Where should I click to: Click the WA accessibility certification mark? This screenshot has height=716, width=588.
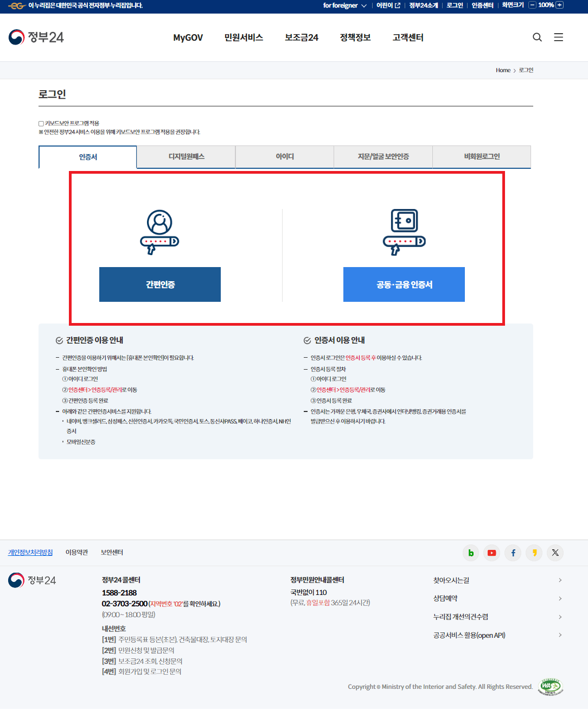[x=551, y=686]
